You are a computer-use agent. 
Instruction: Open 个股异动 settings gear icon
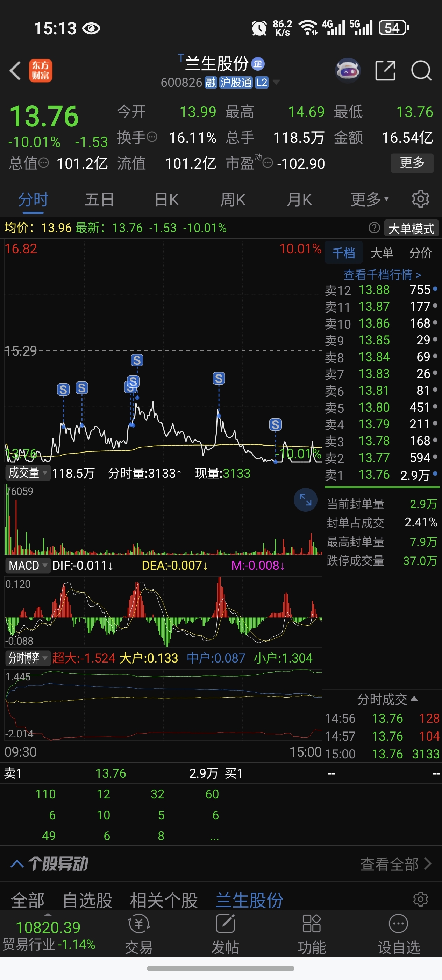[x=420, y=899]
